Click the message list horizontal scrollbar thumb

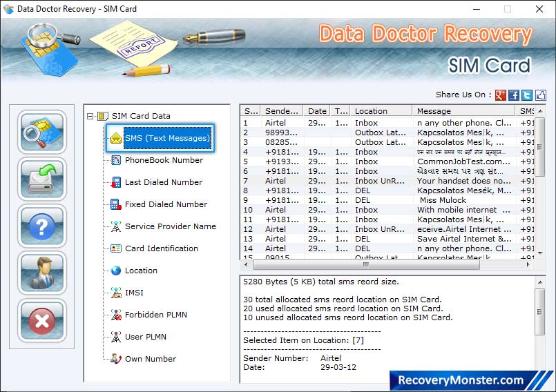click(366, 264)
